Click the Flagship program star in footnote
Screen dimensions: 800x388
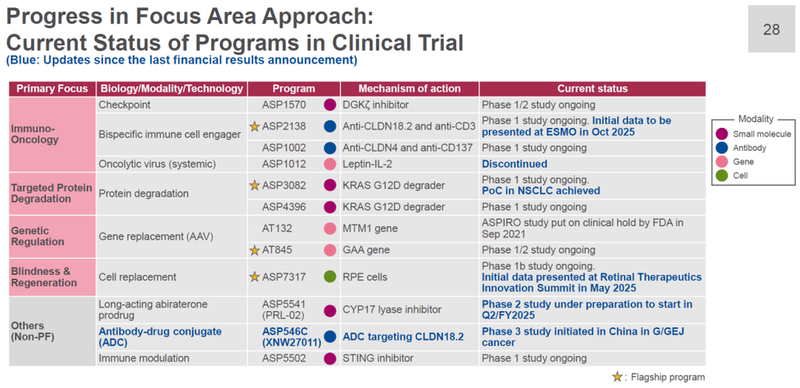click(617, 377)
